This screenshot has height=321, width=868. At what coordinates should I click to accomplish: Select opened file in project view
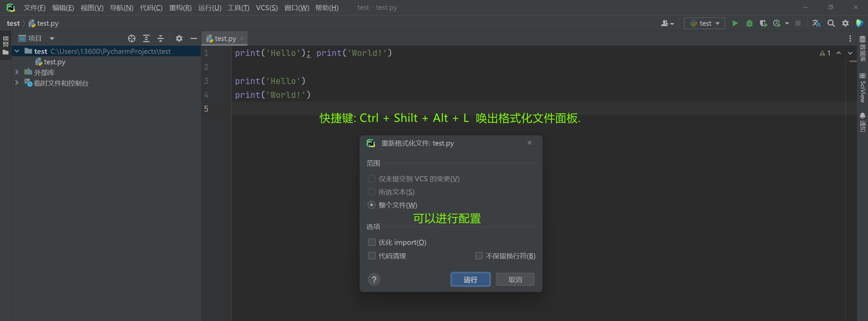(132, 38)
